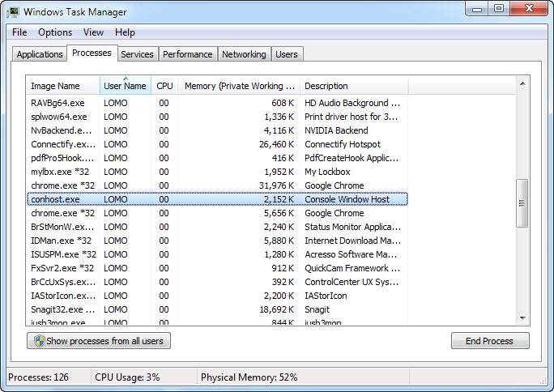Click the QuickCam Framework description
This screenshot has width=554, height=392.
352,268
